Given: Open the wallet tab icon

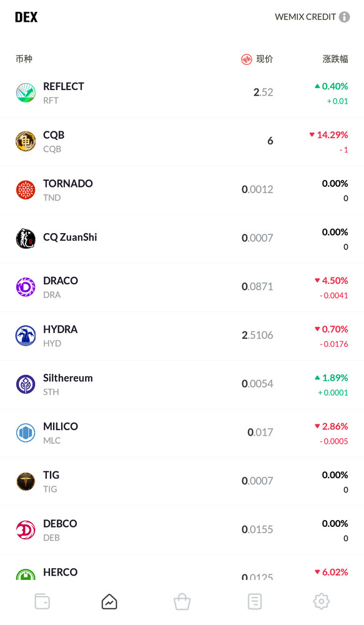Looking at the screenshot, I should [42, 601].
